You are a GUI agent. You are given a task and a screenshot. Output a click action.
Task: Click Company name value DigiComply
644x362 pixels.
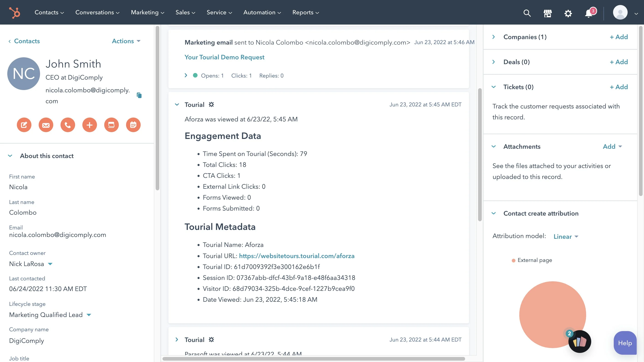pyautogui.click(x=26, y=341)
